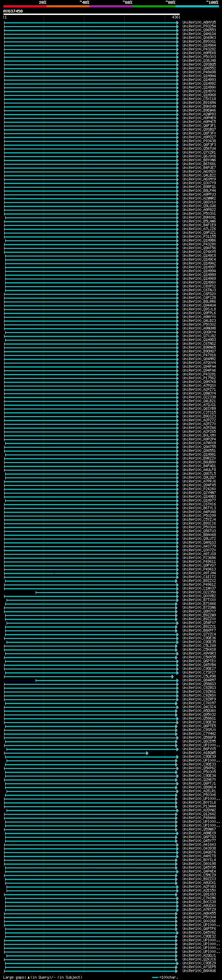Select the UniRef100_P49613 entry
The width and height of the screenshot is (222, 980).
199,569
